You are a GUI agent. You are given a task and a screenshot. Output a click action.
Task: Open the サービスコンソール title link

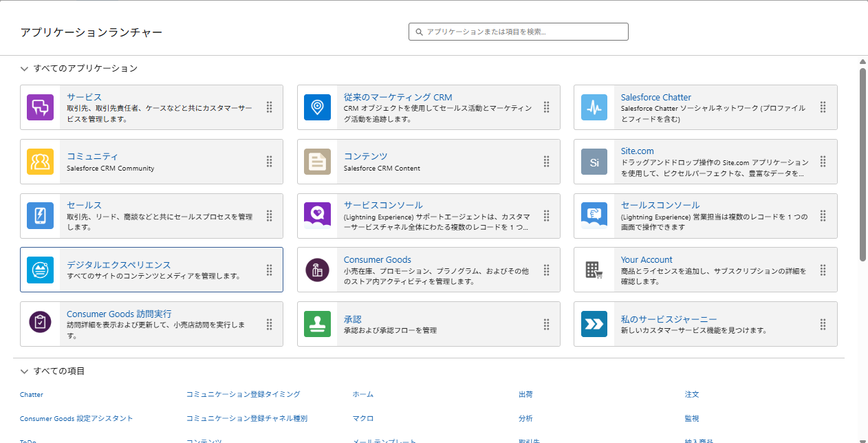383,205
